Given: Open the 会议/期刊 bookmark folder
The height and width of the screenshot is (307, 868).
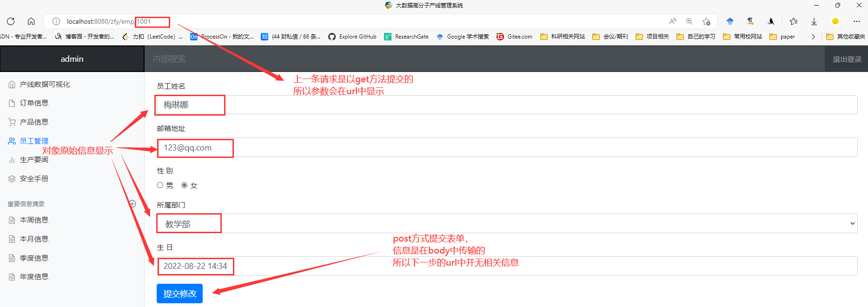Looking at the screenshot, I should coord(610,37).
